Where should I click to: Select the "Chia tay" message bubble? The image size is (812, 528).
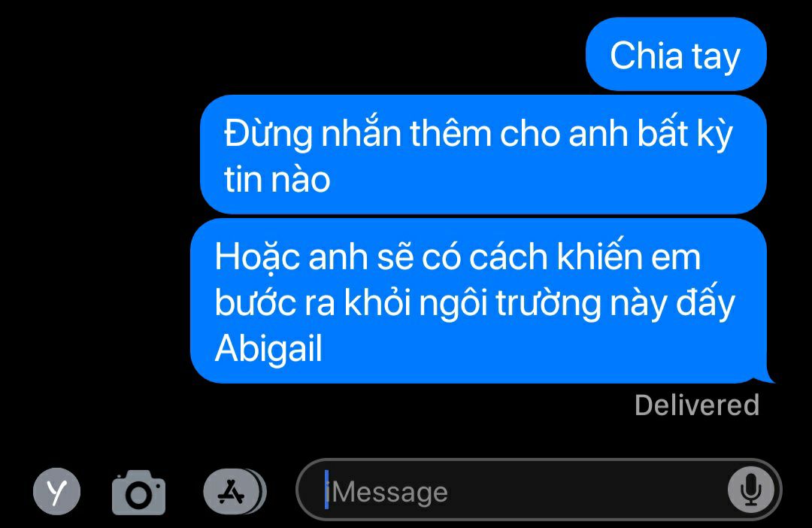(x=676, y=54)
